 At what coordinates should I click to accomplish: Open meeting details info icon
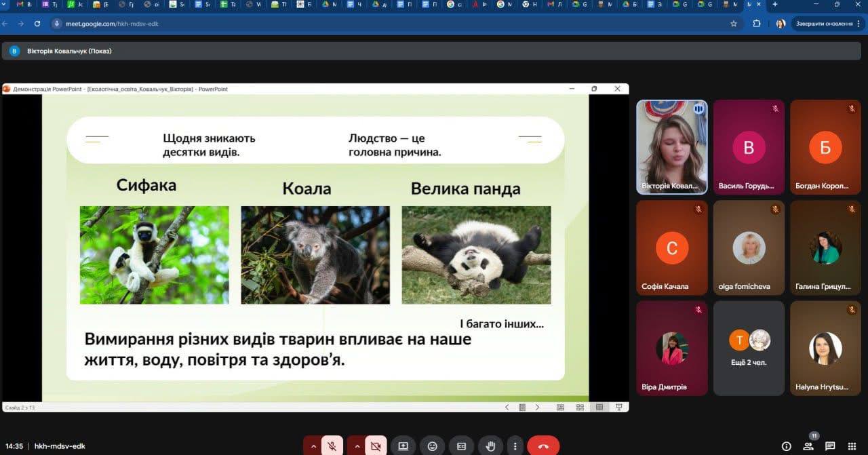(x=787, y=446)
